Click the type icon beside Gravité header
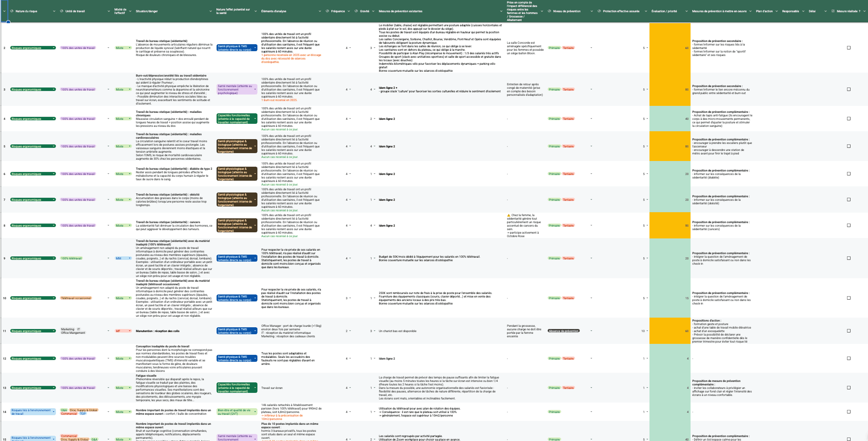This screenshot has width=868, height=441. (356, 11)
